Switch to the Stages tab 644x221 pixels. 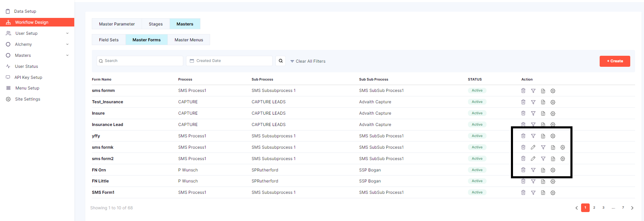pos(155,24)
